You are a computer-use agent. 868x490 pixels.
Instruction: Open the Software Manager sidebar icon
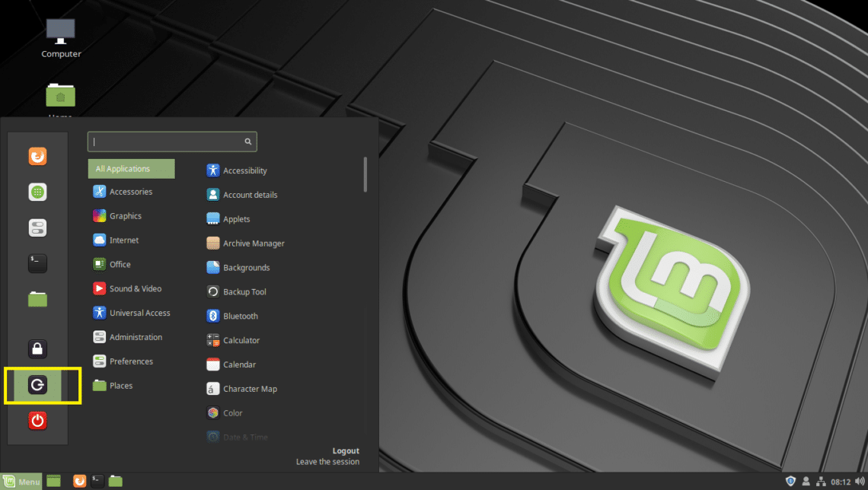37,192
